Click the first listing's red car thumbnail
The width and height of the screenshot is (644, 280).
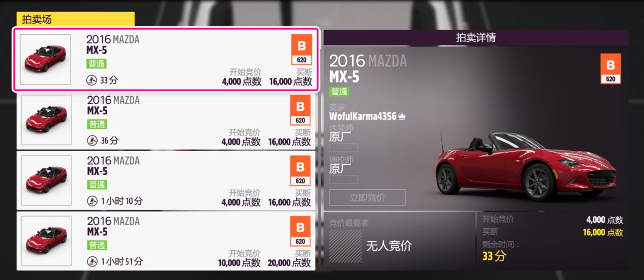pos(45,59)
